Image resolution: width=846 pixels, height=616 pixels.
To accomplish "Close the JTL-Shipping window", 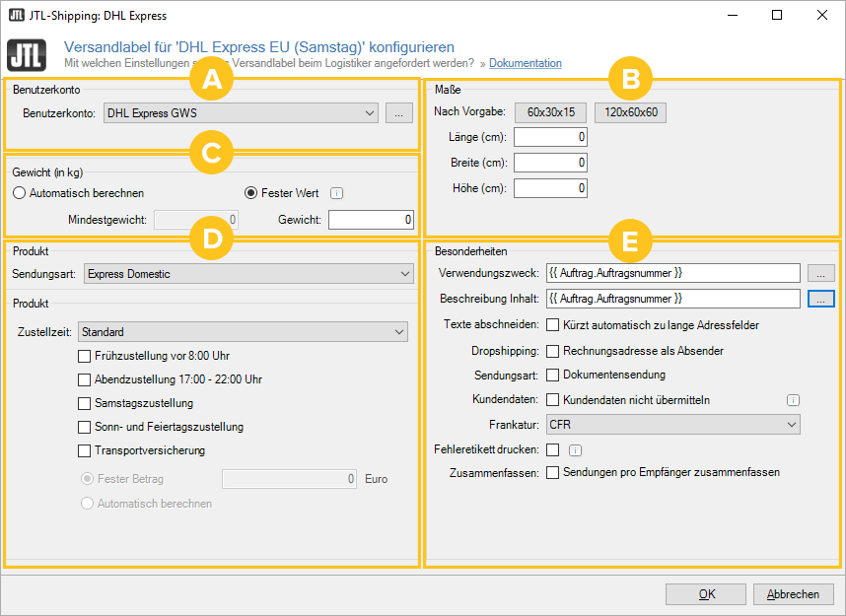I will pos(821,15).
